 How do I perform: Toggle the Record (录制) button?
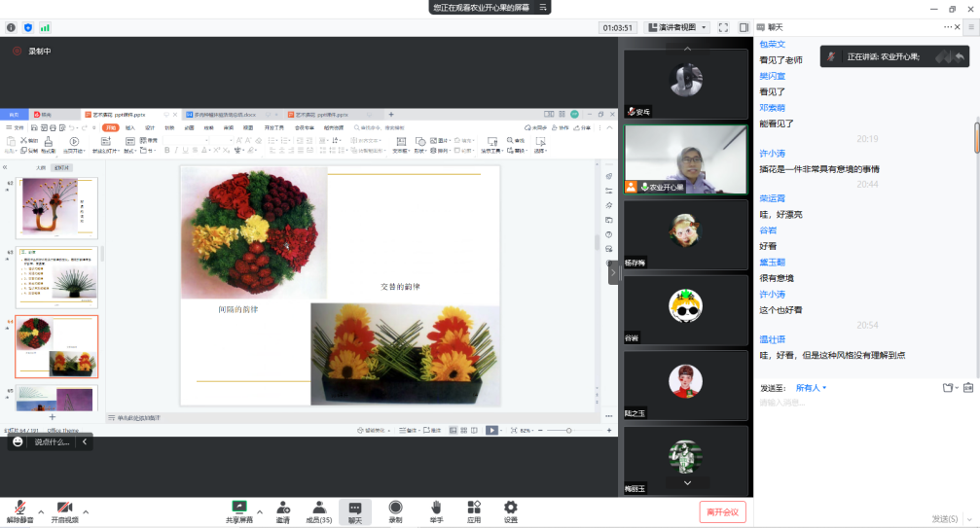tap(395, 511)
